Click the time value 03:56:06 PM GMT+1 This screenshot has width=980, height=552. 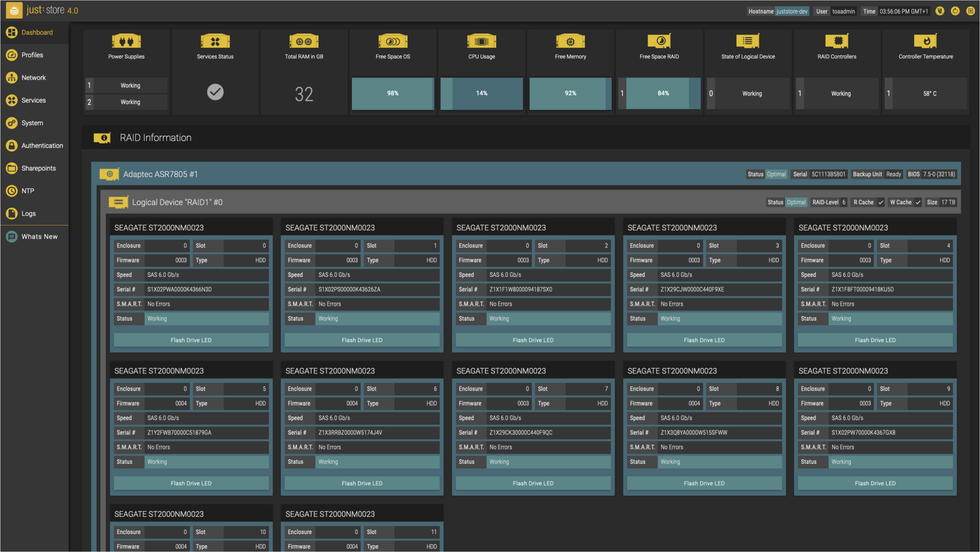click(904, 12)
